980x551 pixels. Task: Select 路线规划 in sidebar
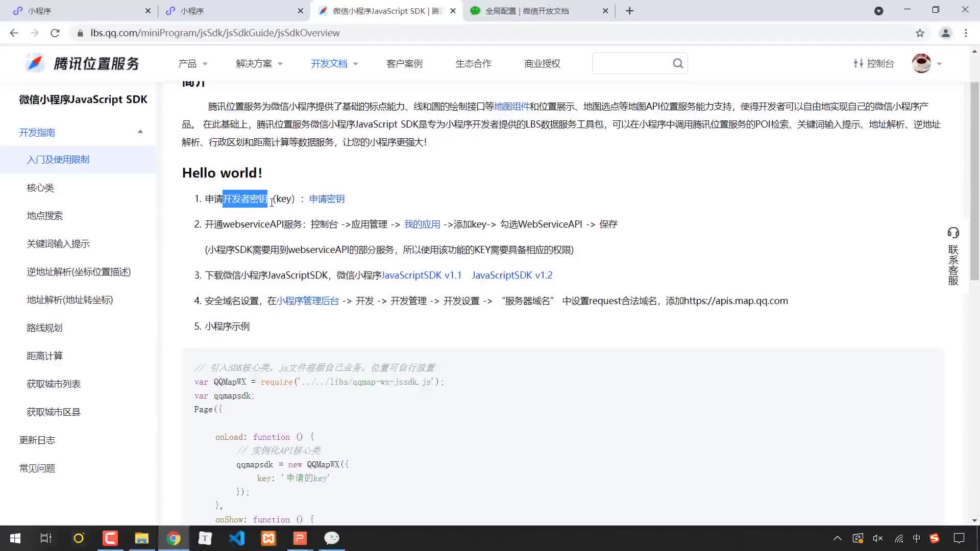coord(45,328)
